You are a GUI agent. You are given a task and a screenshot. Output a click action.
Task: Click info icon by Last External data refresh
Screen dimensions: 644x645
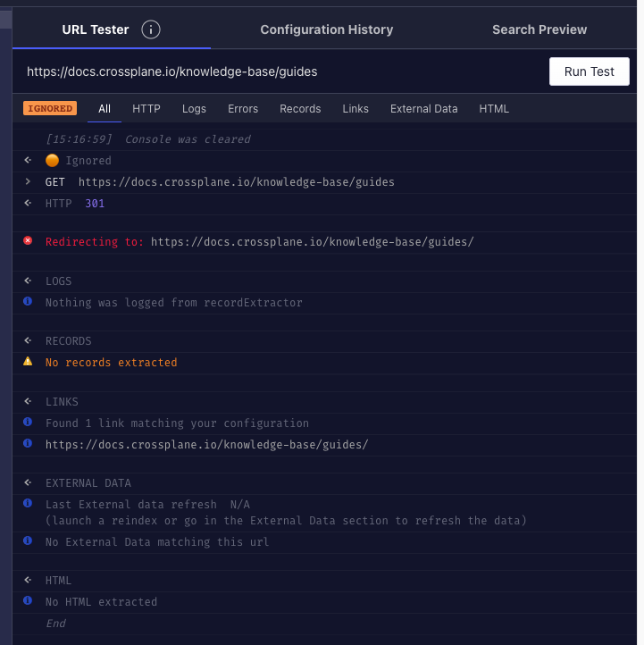click(28, 503)
